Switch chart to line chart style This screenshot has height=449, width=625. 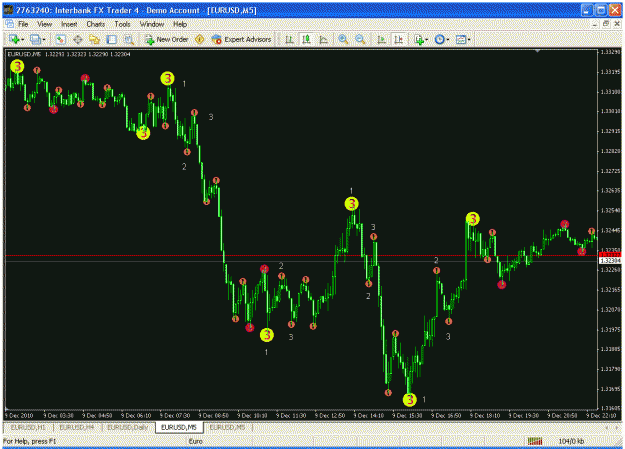tap(324, 39)
